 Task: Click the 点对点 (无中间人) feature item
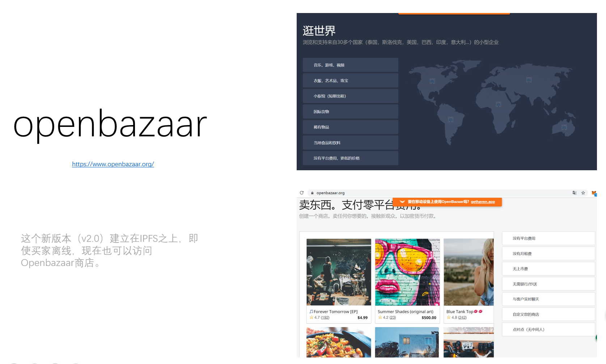tap(548, 329)
